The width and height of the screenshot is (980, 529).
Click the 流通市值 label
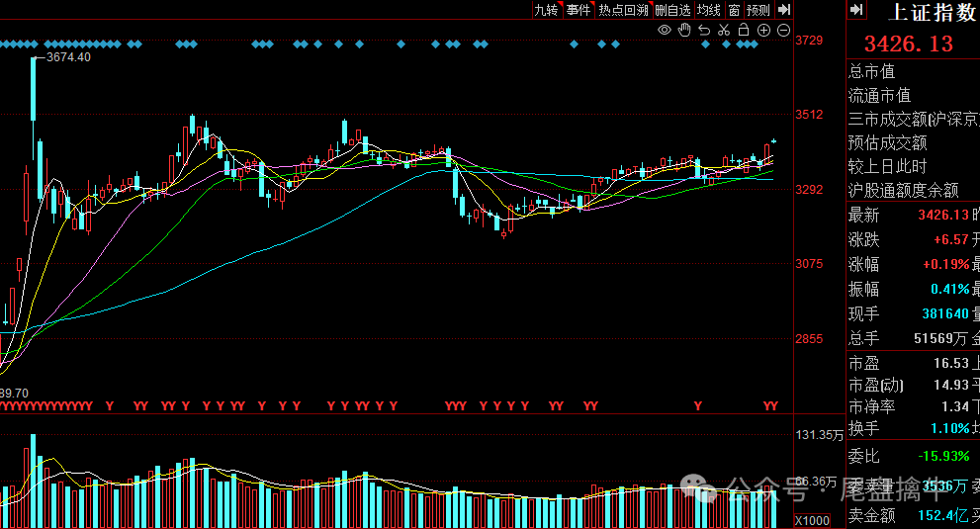[879, 95]
